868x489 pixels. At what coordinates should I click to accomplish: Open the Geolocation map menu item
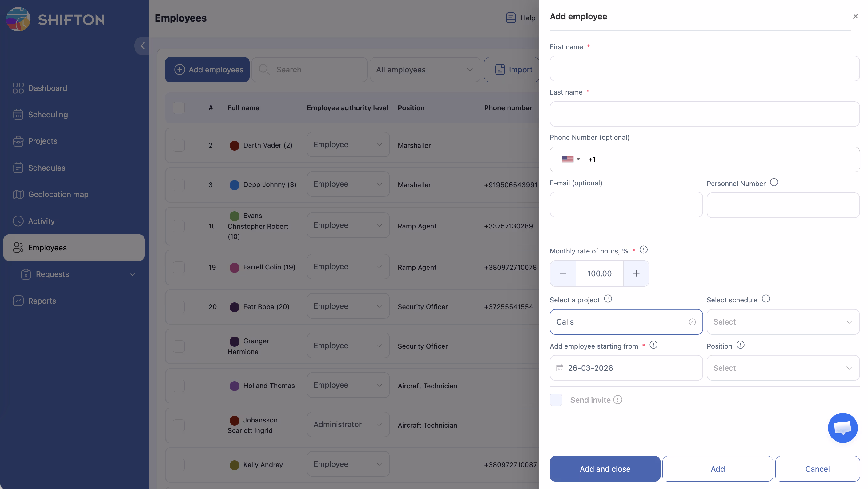[x=58, y=194]
